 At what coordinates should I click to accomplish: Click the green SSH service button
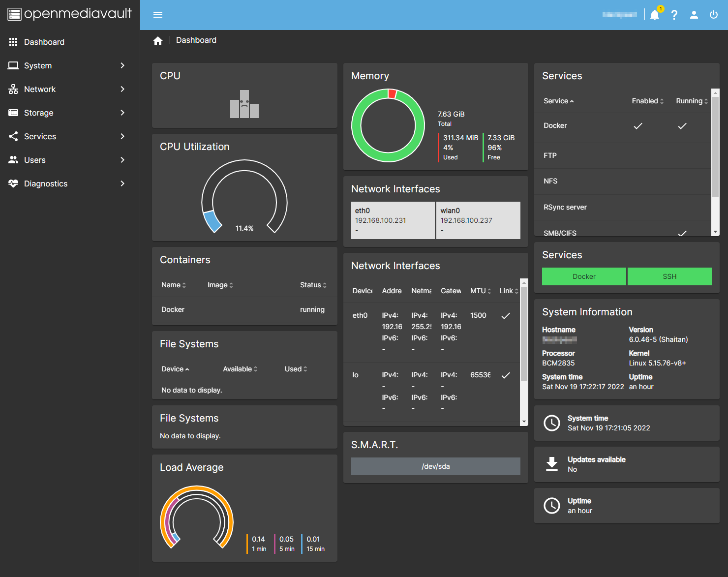pyautogui.click(x=669, y=276)
